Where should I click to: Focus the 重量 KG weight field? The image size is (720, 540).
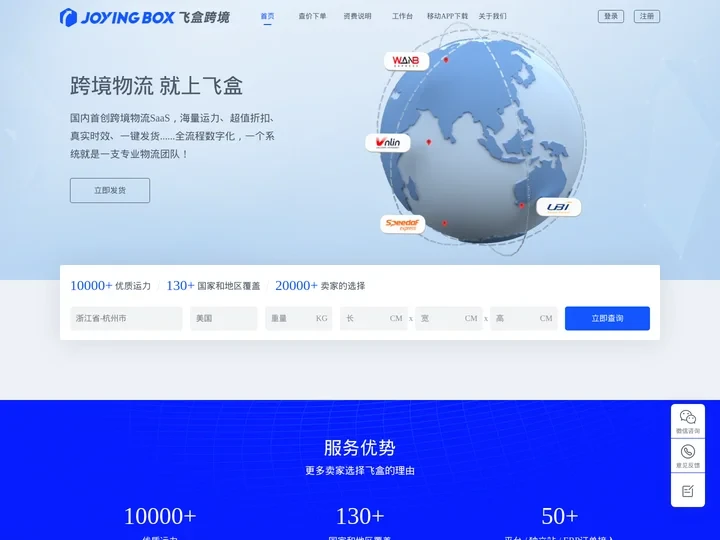298,318
